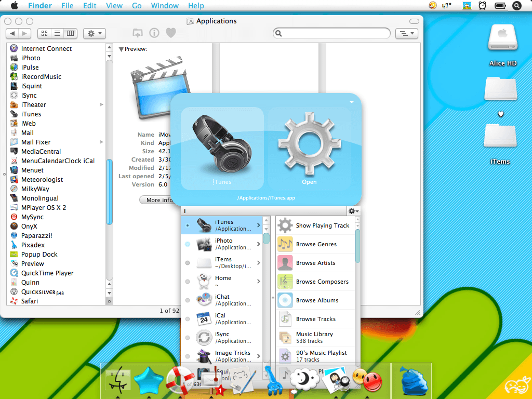Click the Browse Genres music notes icon
Image resolution: width=532 pixels, height=399 pixels.
(285, 244)
